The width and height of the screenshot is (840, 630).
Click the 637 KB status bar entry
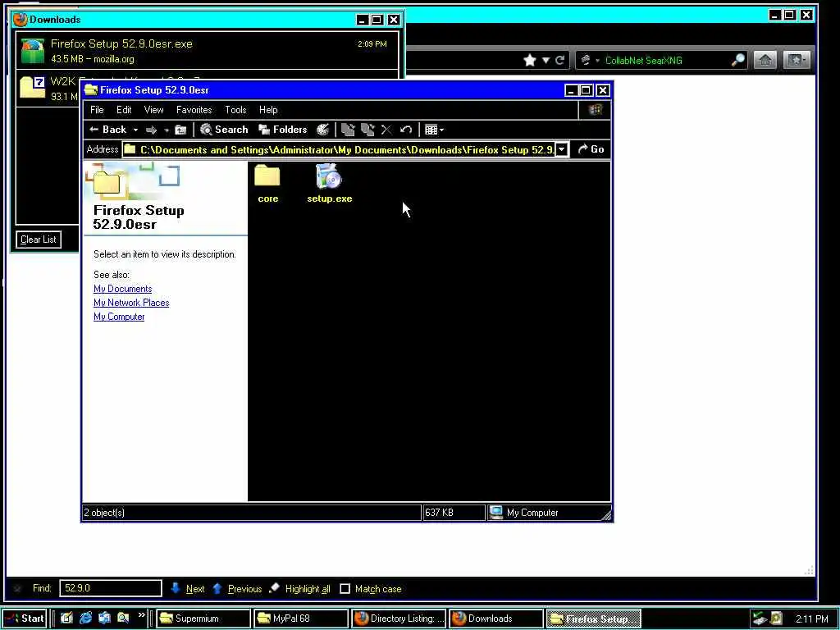(454, 513)
